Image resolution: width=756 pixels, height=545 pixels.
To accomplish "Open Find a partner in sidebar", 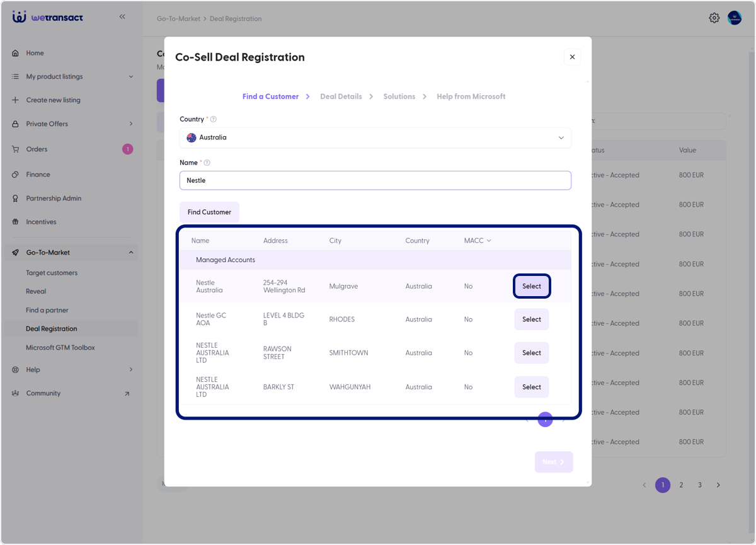I will (x=47, y=310).
